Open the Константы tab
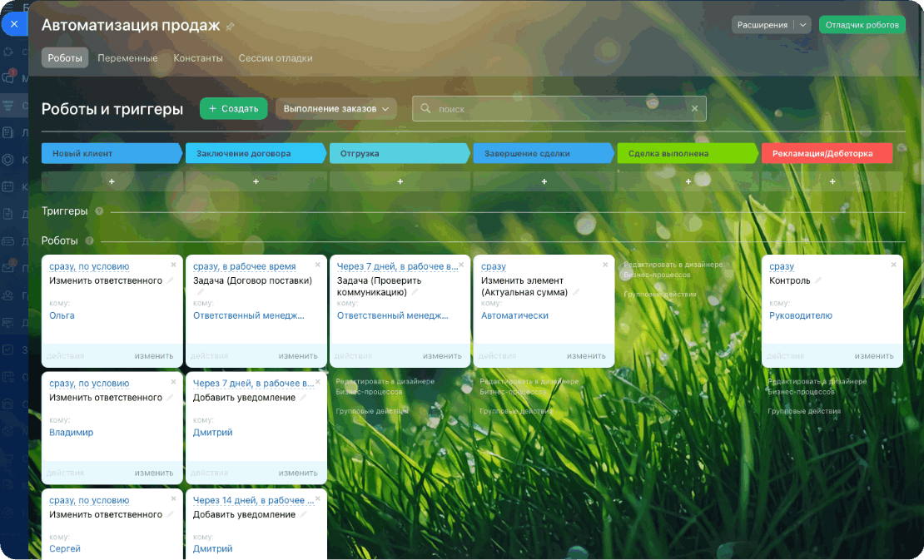The height and width of the screenshot is (560, 924). coord(198,58)
